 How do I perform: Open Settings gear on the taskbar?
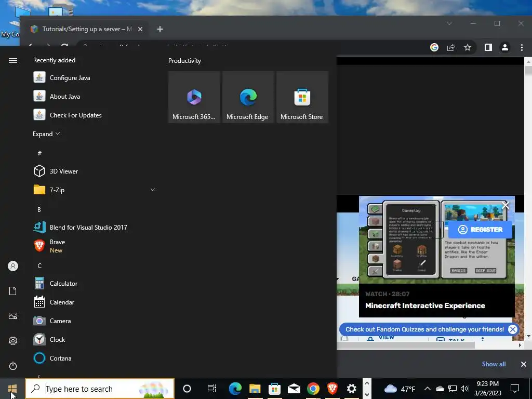(x=352, y=389)
